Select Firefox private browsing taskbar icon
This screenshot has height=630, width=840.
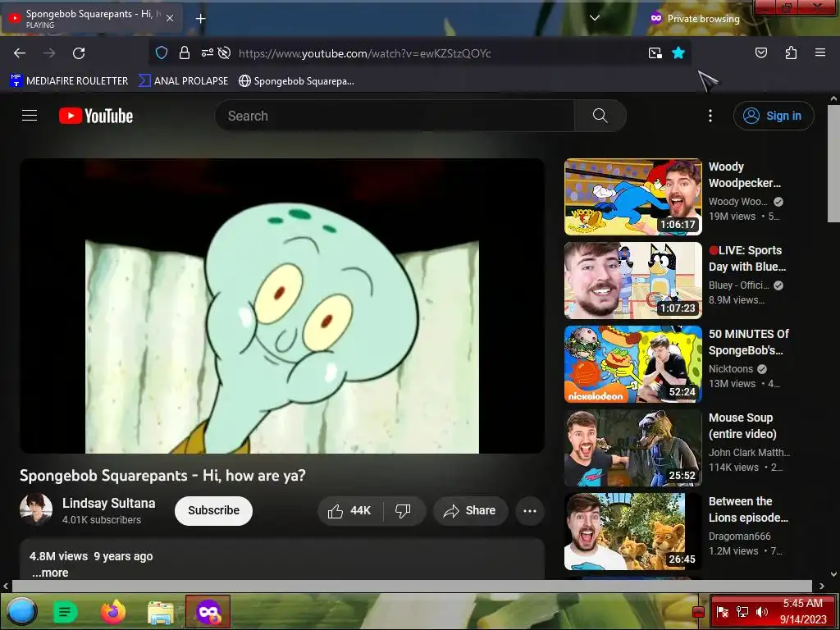208,611
